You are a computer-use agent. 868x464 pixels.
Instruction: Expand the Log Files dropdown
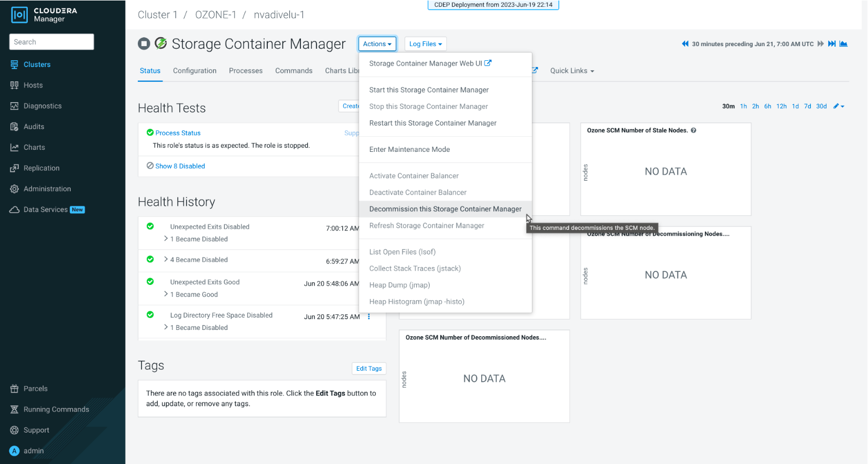[425, 44]
